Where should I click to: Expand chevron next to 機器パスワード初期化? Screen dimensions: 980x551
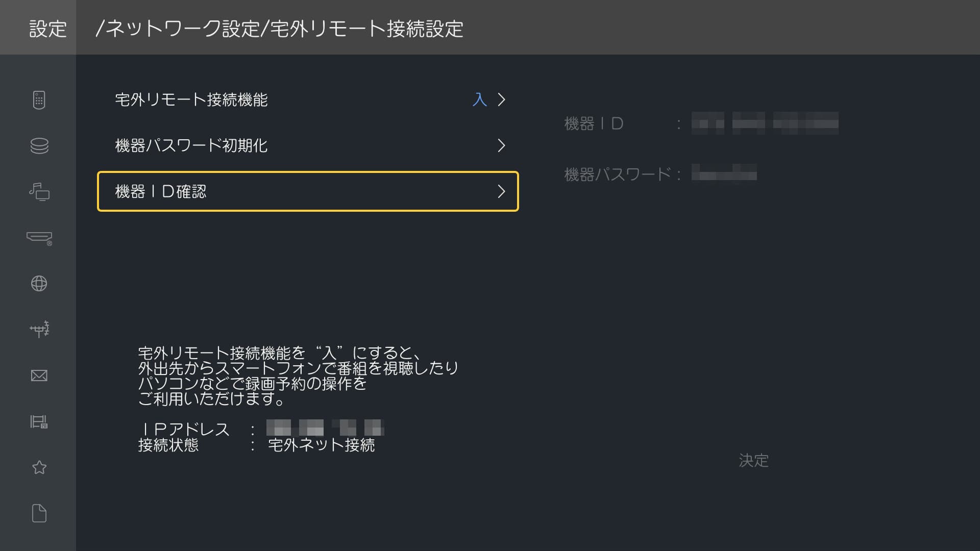pyautogui.click(x=501, y=145)
